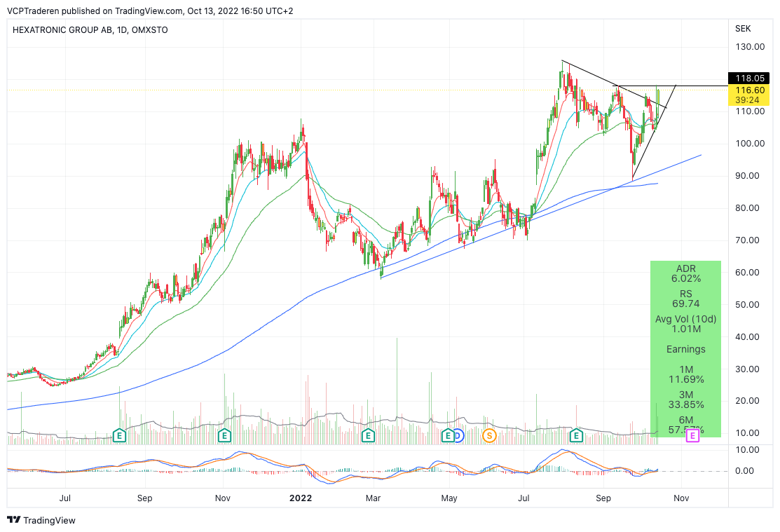Open the earnings marker from August 2022
This screenshot has width=780, height=532.
(576, 436)
